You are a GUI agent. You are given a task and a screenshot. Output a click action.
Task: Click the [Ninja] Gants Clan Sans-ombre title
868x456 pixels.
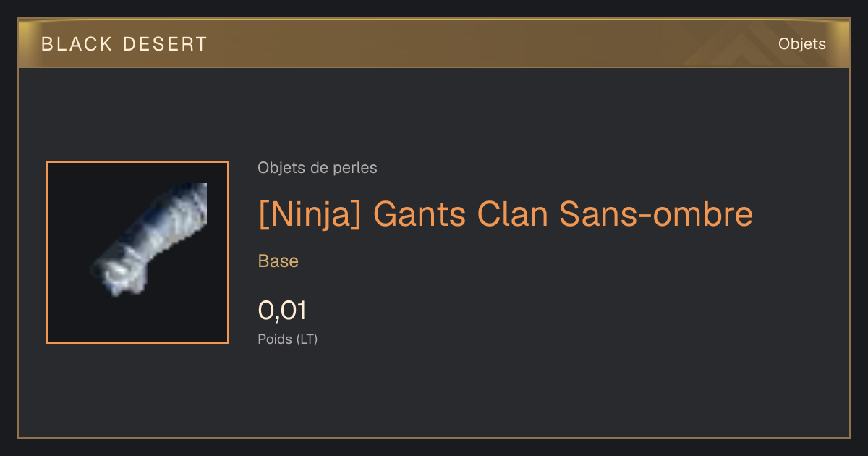[x=506, y=214]
